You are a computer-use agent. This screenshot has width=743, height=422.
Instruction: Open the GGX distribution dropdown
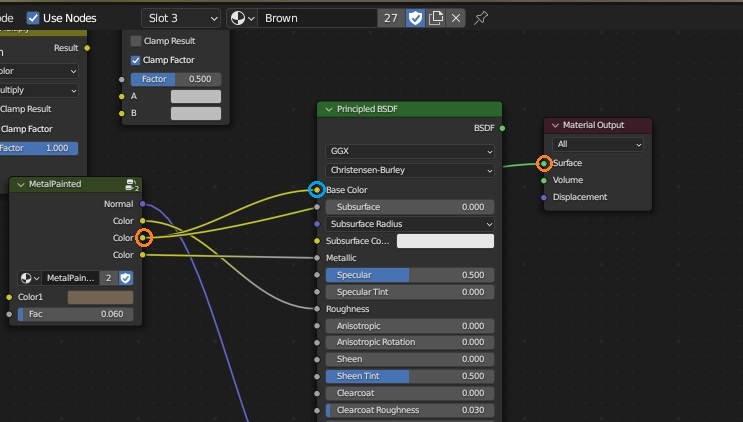tap(410, 151)
